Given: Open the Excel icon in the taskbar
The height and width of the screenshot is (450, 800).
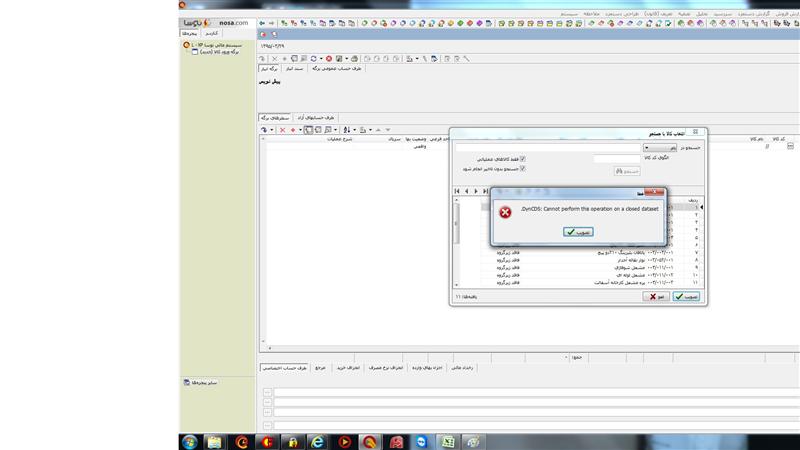Looking at the screenshot, I should pos(448,441).
